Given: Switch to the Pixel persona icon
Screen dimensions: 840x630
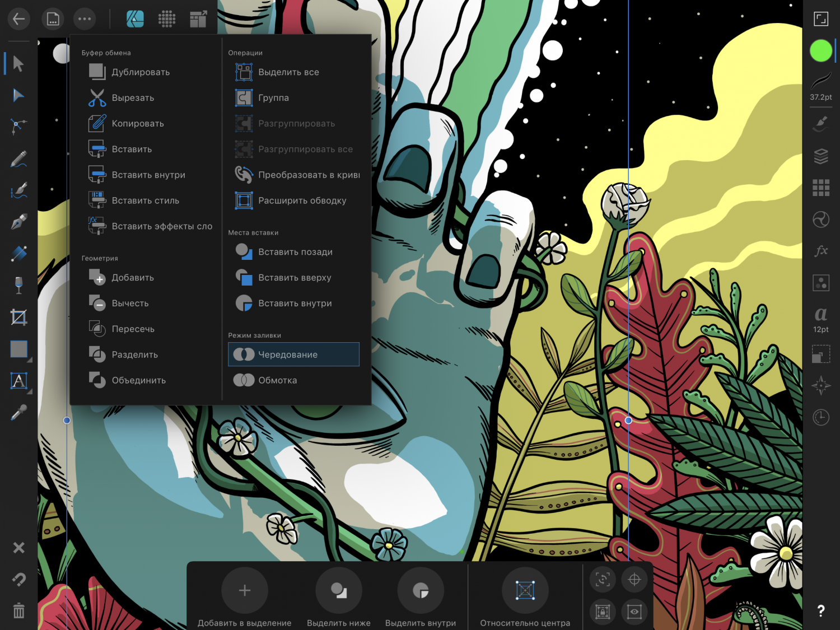Looking at the screenshot, I should tap(167, 19).
